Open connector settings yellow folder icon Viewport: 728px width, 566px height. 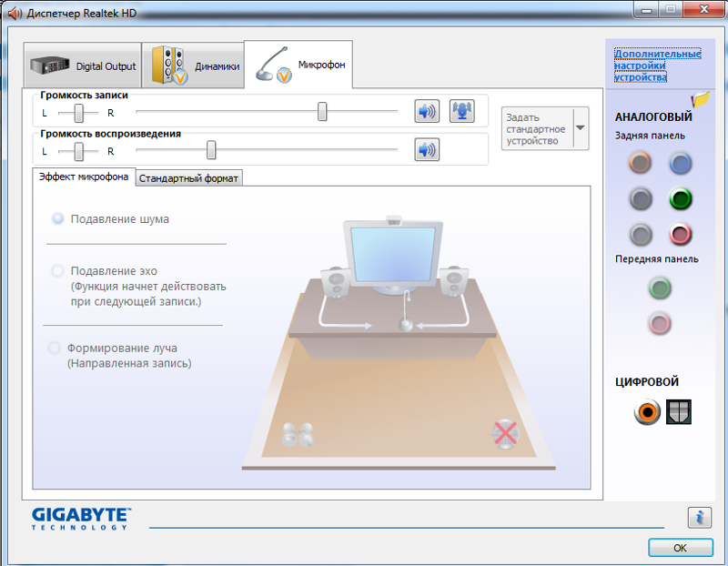(701, 99)
